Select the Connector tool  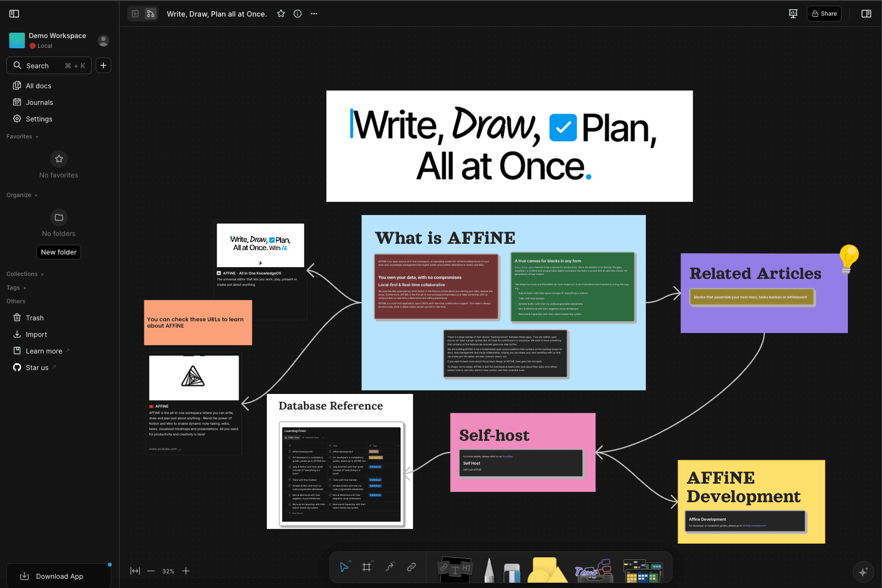pyautogui.click(x=390, y=567)
